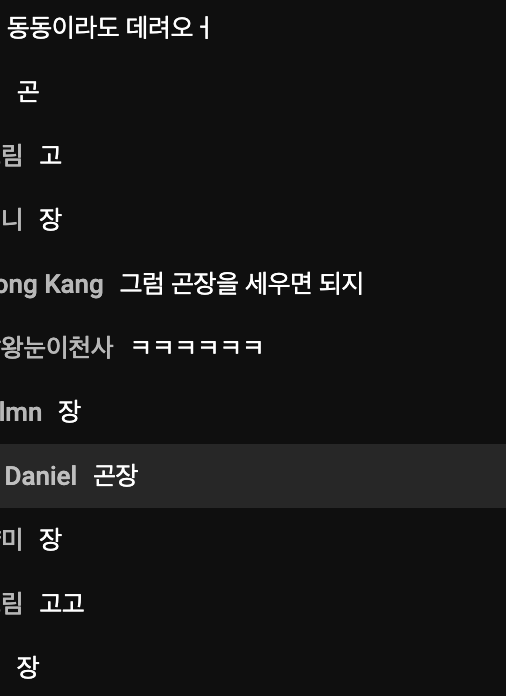The height and width of the screenshot is (696, 506).
Task: Select the lone "곤" chat message
Action: [28, 91]
